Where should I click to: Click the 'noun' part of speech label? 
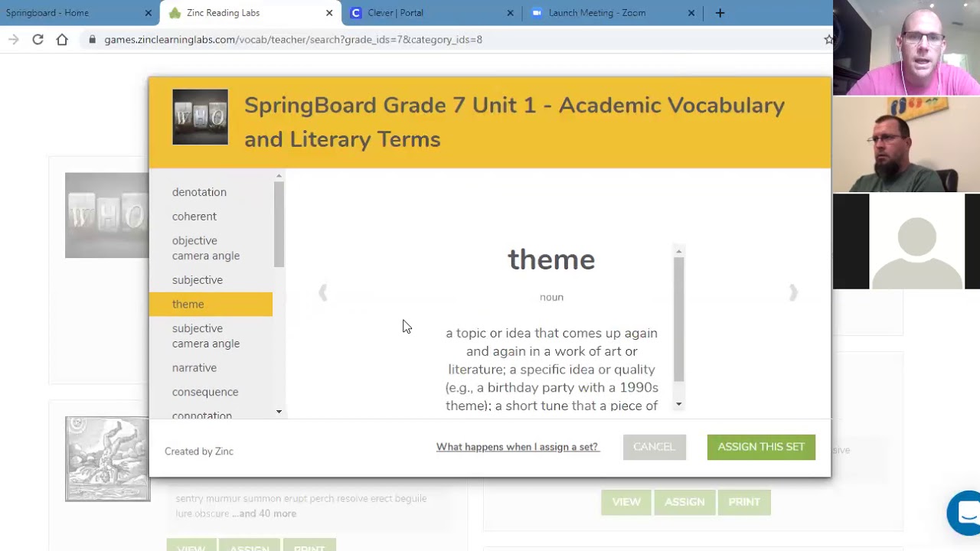click(x=551, y=297)
